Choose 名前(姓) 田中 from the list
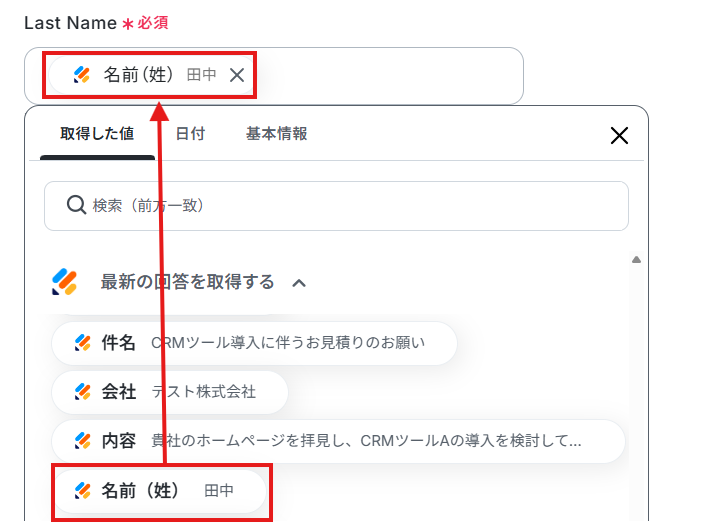Screen dimensions: 702x523 coord(160,491)
